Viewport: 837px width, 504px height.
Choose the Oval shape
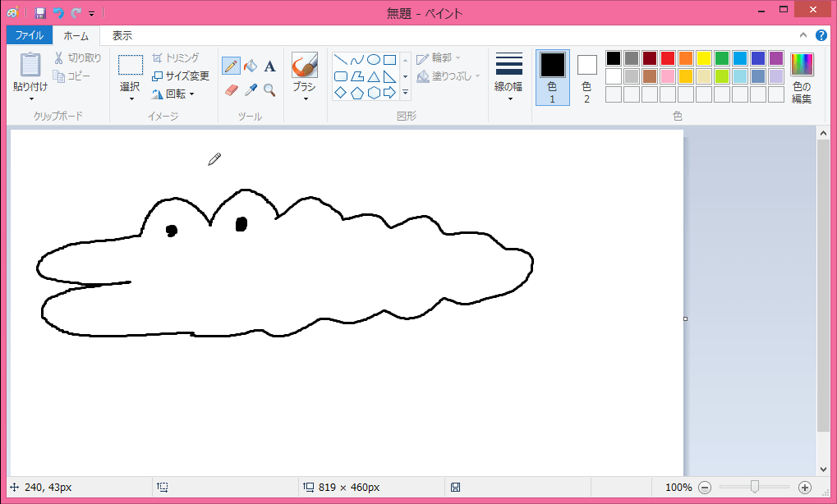pyautogui.click(x=374, y=60)
